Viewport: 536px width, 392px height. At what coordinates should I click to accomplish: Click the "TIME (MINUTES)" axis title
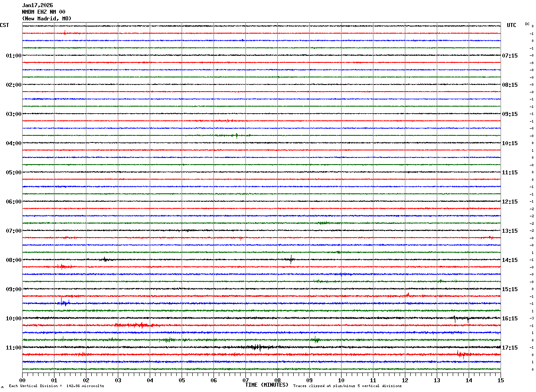[x=267, y=385]
